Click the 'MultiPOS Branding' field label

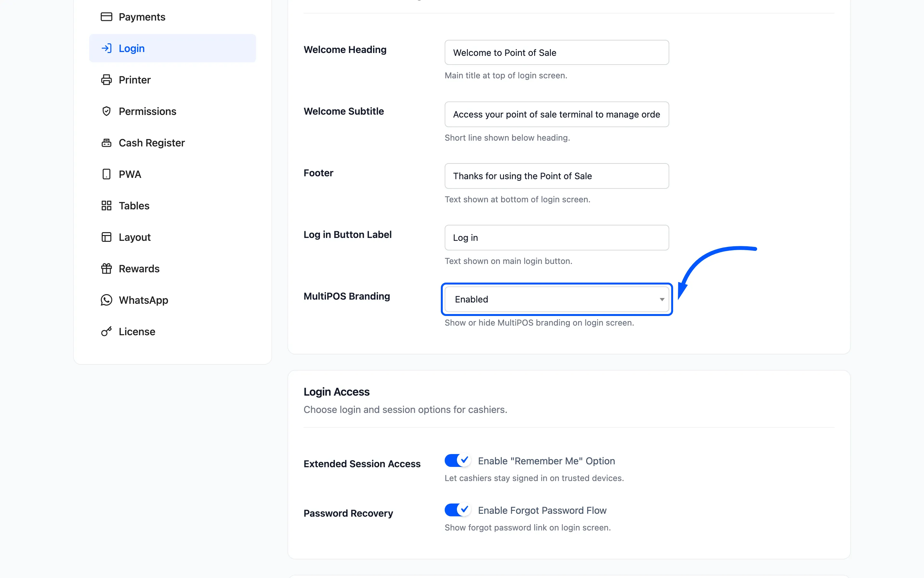point(347,296)
